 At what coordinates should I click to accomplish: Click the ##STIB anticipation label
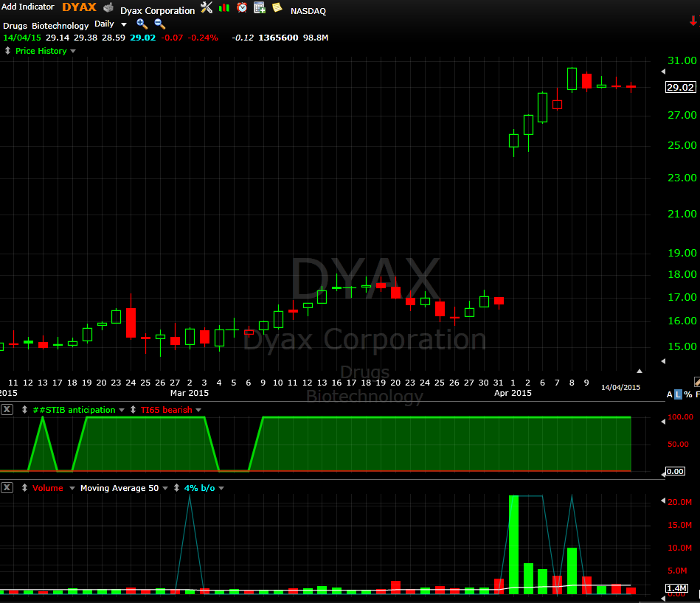tap(74, 410)
